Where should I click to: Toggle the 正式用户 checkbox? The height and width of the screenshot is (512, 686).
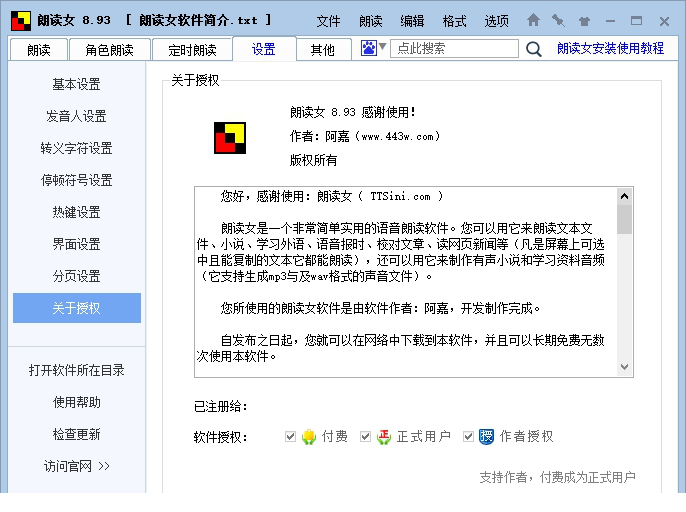pos(365,436)
